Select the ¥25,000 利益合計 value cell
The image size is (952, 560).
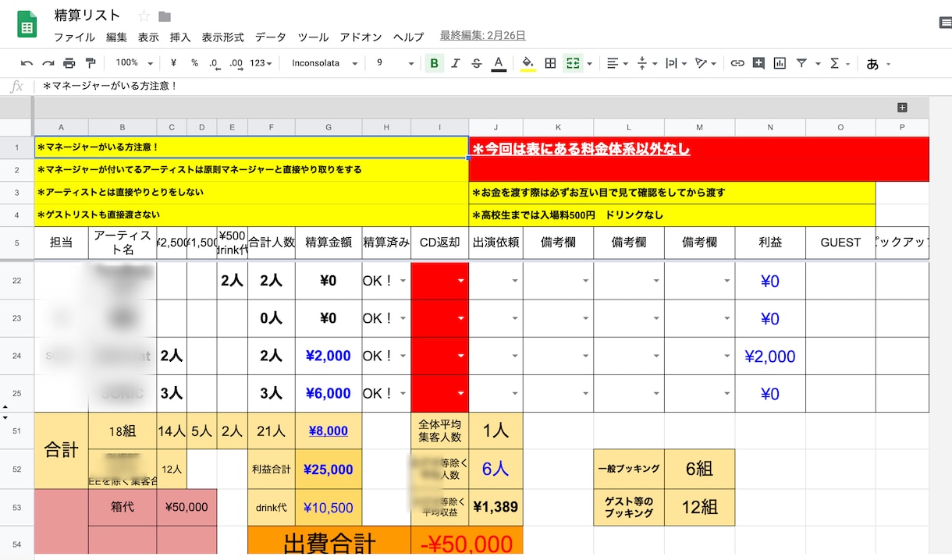coord(328,469)
